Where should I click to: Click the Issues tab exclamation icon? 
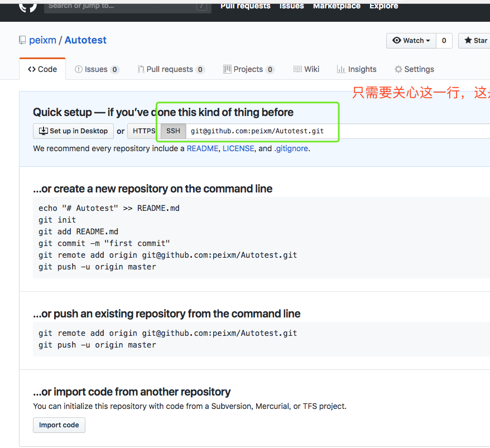[x=79, y=69]
